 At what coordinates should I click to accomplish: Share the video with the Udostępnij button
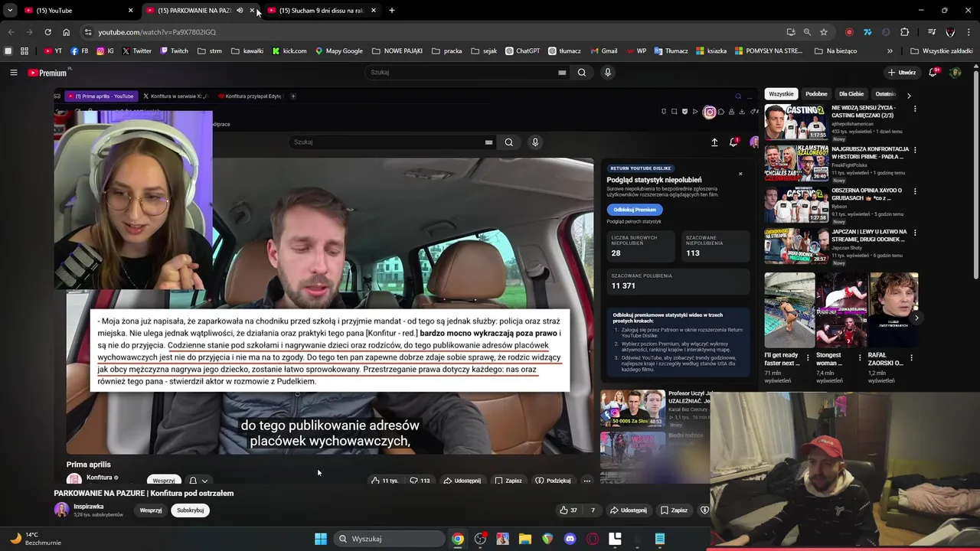pos(629,510)
